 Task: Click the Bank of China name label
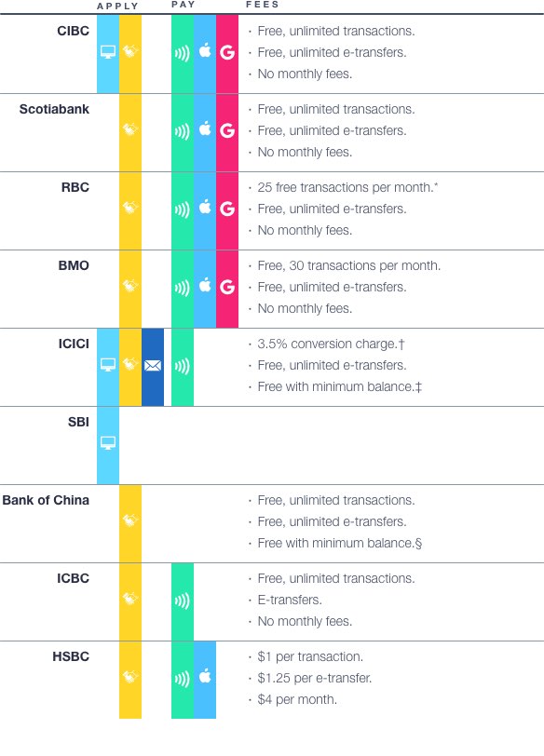click(x=46, y=500)
